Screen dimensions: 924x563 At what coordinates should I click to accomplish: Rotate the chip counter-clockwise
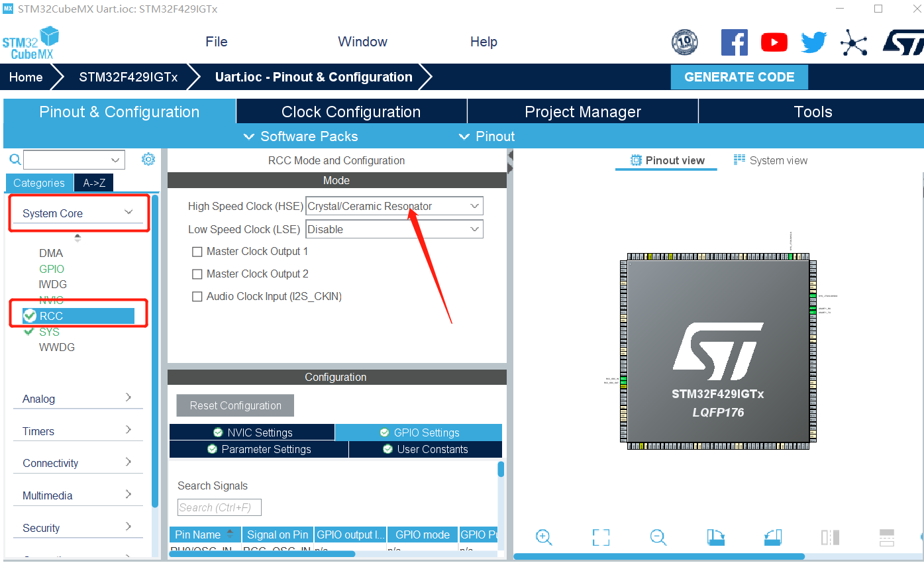tap(773, 537)
